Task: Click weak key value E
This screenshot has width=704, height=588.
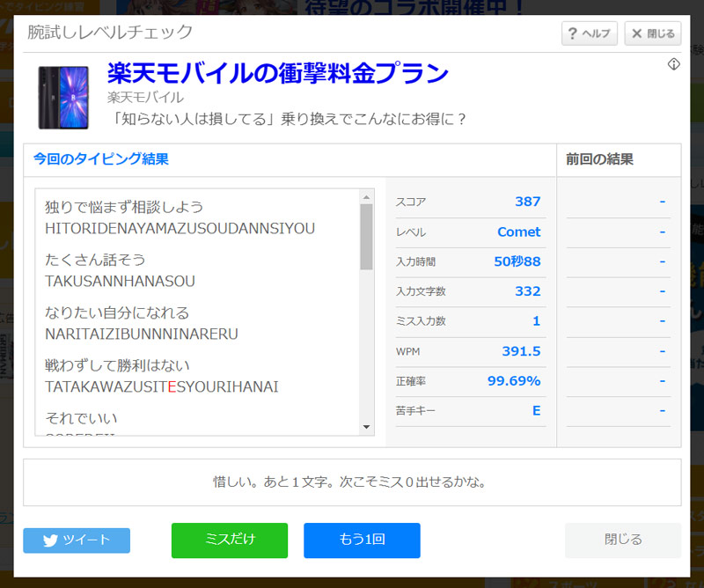Action: [537, 410]
